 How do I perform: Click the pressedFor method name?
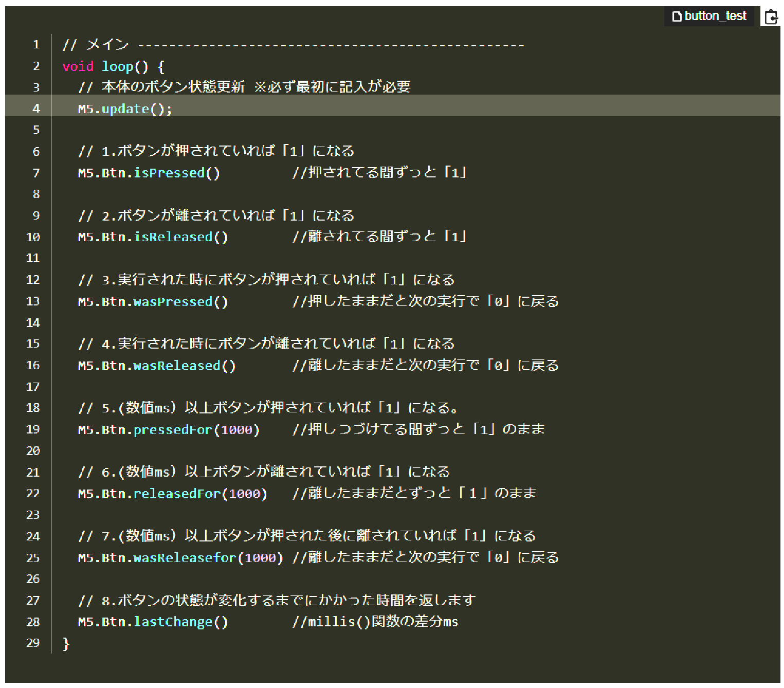[x=173, y=430]
